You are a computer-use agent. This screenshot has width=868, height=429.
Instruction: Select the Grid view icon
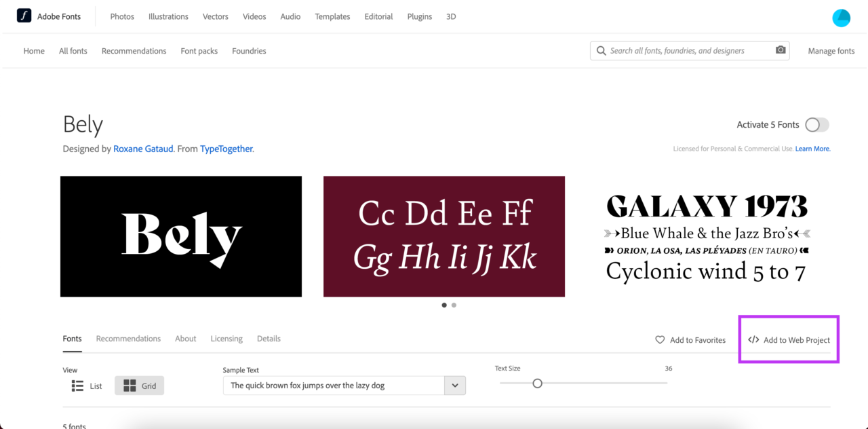(x=128, y=385)
